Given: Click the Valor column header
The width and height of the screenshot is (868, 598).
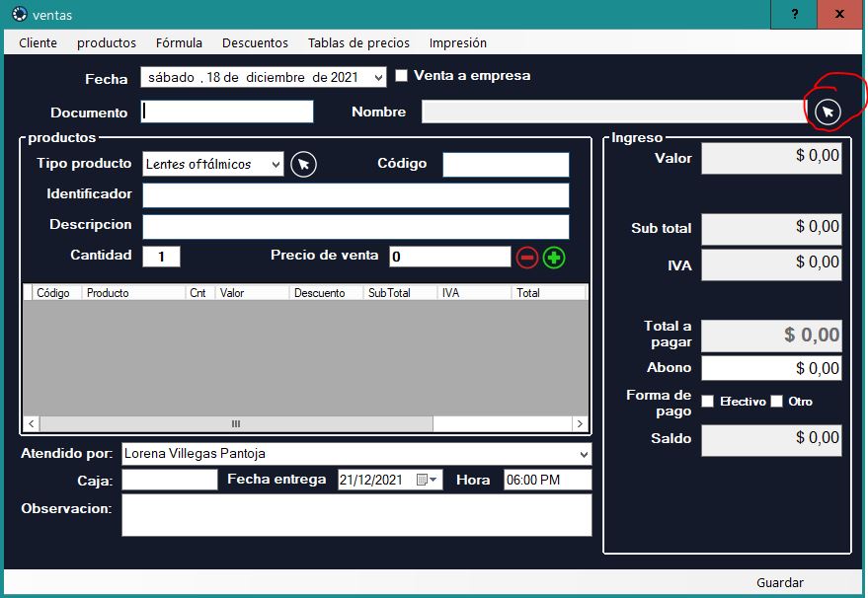Looking at the screenshot, I should [x=253, y=293].
